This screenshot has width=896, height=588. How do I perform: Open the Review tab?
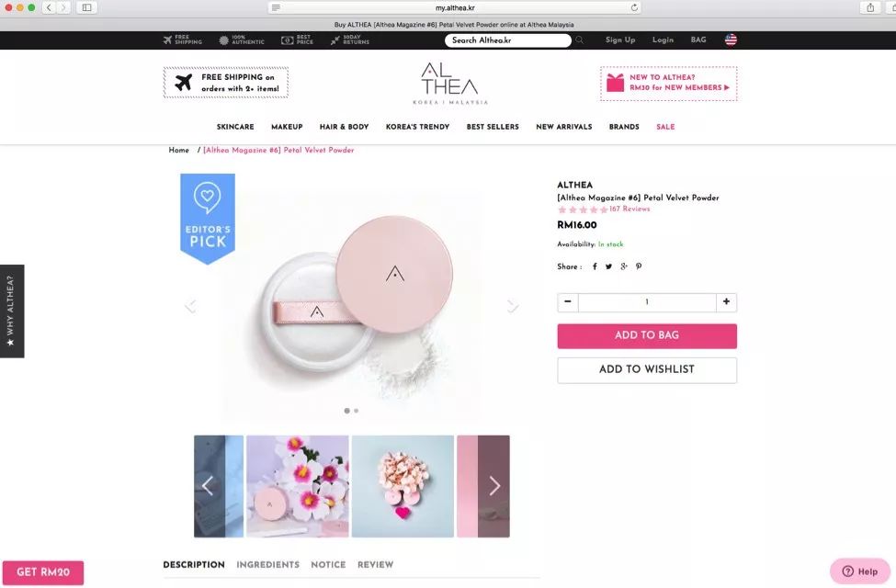[375, 565]
